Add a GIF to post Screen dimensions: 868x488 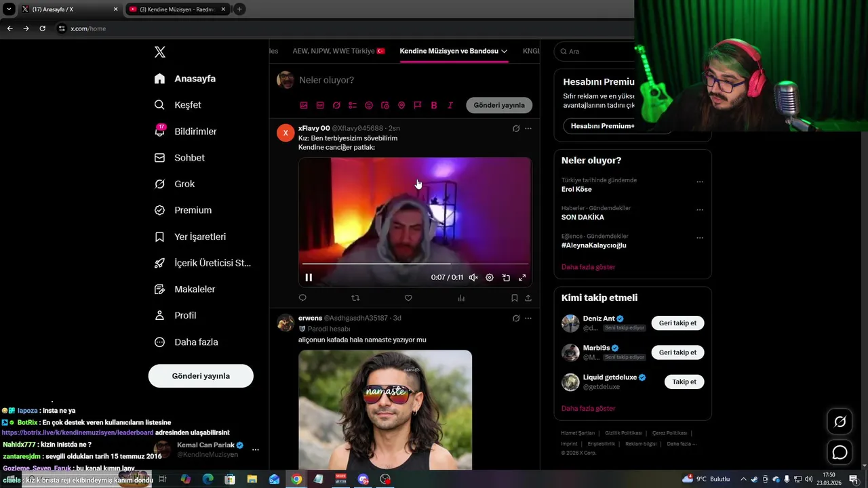[x=320, y=105]
